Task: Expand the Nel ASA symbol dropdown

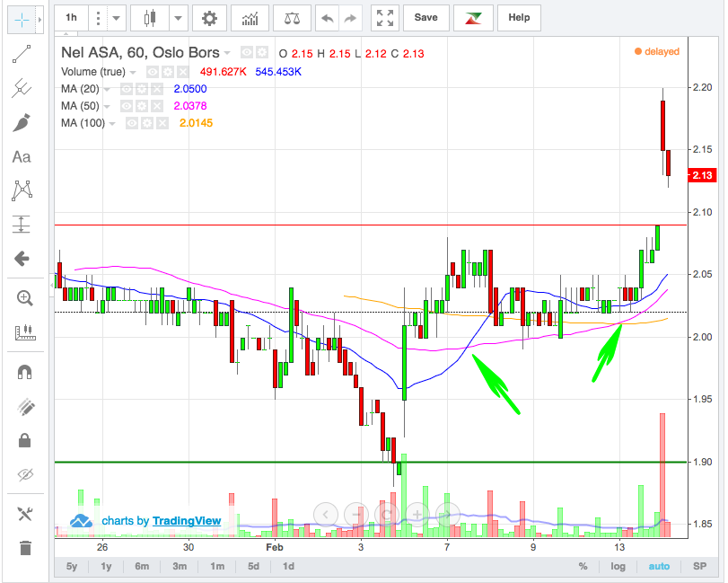Action: (x=227, y=52)
